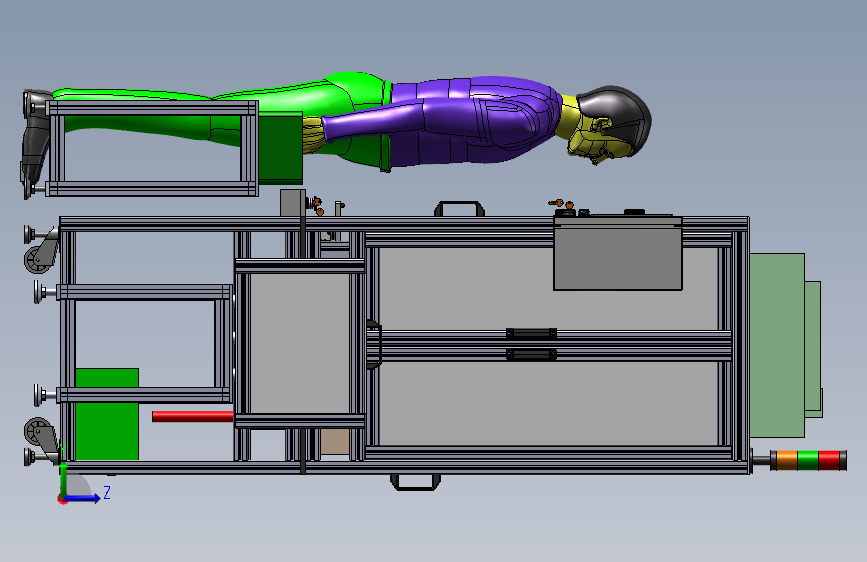The height and width of the screenshot is (562, 867).
Task: Select the bright green block in lower-left frame
Action: (107, 414)
